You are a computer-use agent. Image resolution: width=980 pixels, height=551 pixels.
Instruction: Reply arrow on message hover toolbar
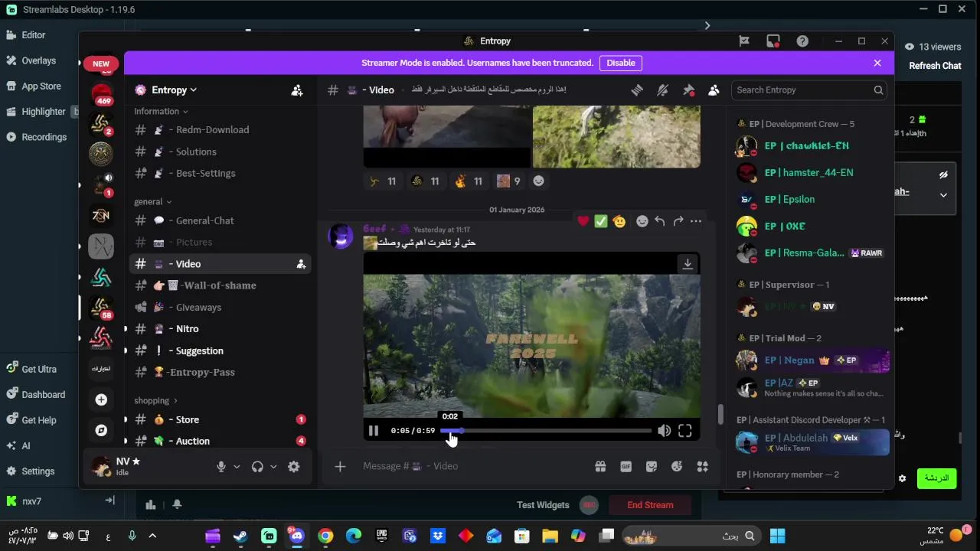[660, 221]
